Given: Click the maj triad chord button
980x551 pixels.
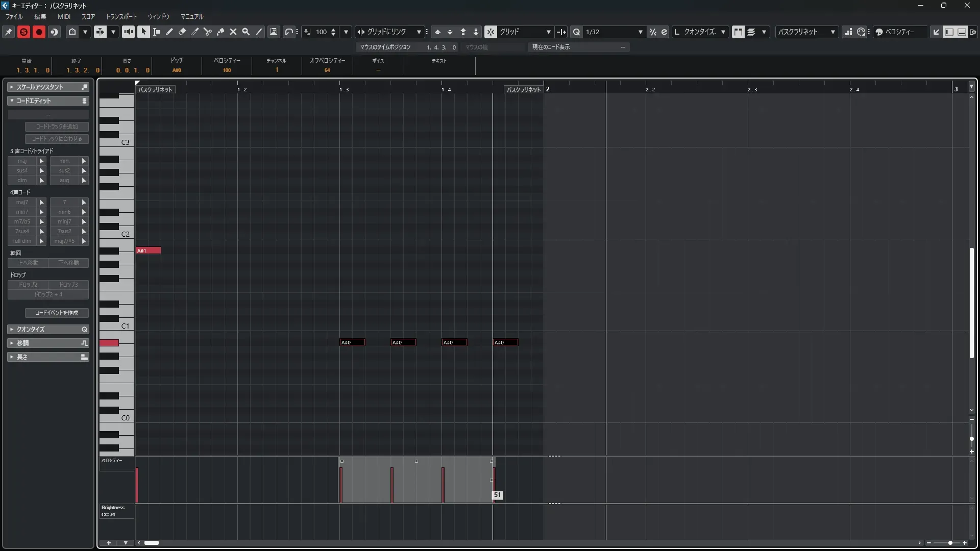Looking at the screenshot, I should 22,161.
